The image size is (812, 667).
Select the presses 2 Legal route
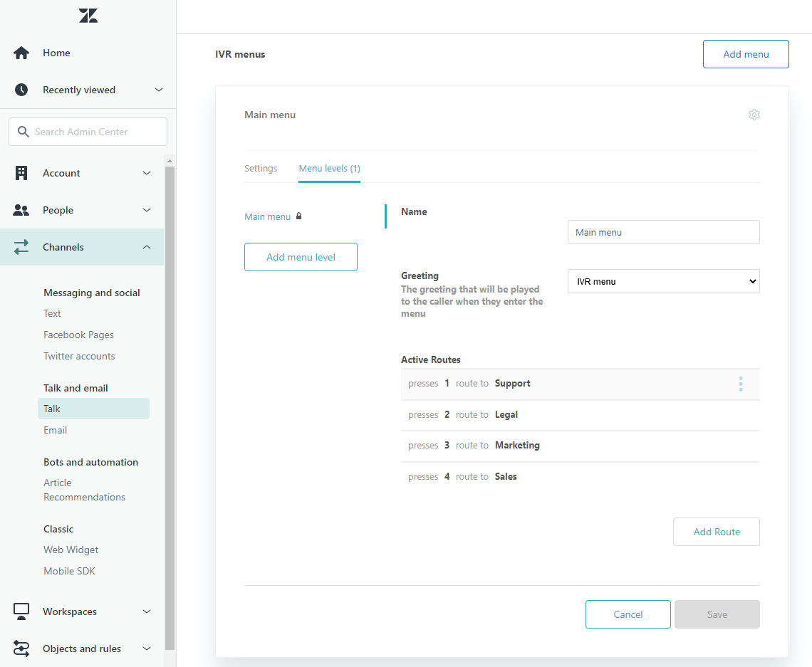point(580,415)
